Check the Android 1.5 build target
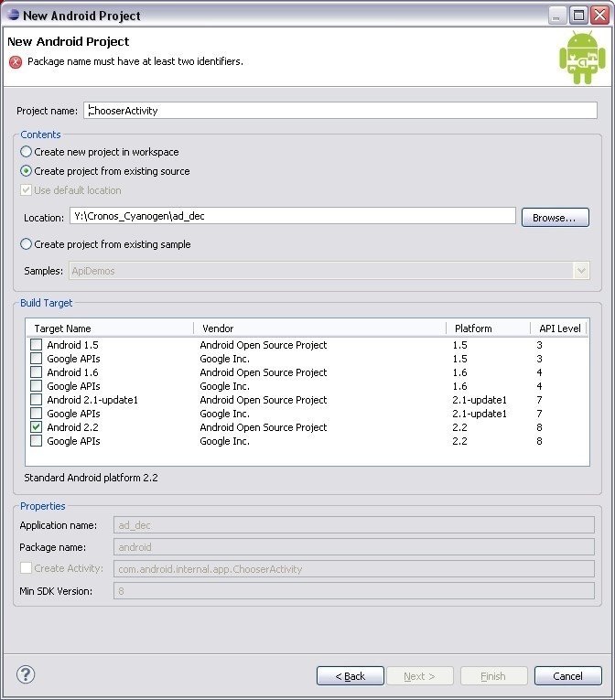The height and width of the screenshot is (700, 615). 37,345
